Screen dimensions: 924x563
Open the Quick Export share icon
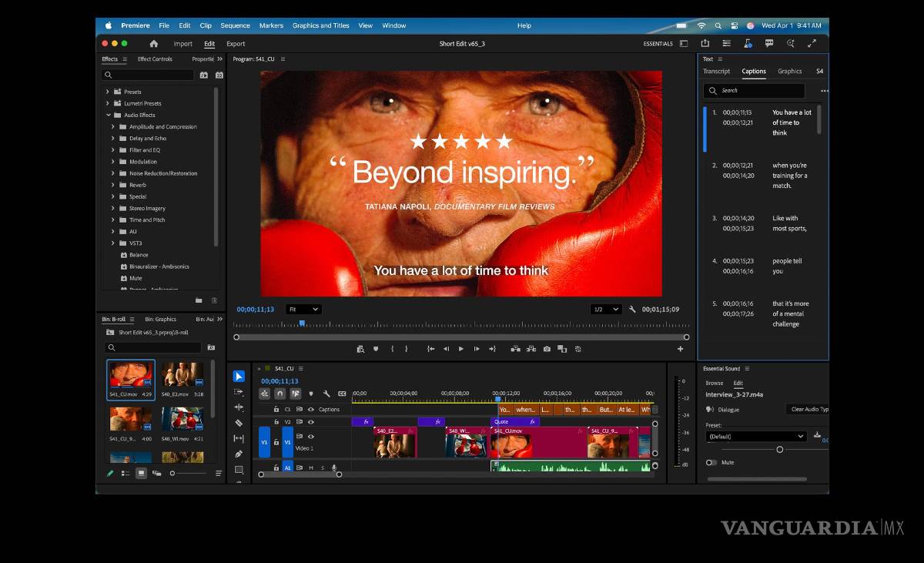point(705,44)
